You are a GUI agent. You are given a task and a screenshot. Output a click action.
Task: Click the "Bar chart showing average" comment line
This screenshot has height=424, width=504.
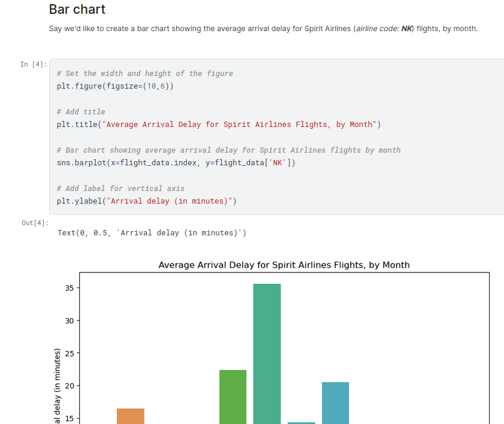click(228, 150)
